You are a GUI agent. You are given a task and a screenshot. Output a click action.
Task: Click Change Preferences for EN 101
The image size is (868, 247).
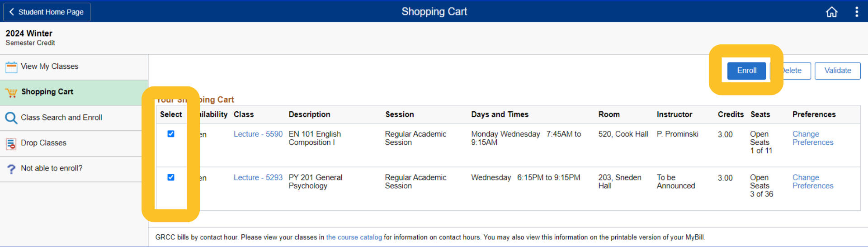[x=812, y=138]
